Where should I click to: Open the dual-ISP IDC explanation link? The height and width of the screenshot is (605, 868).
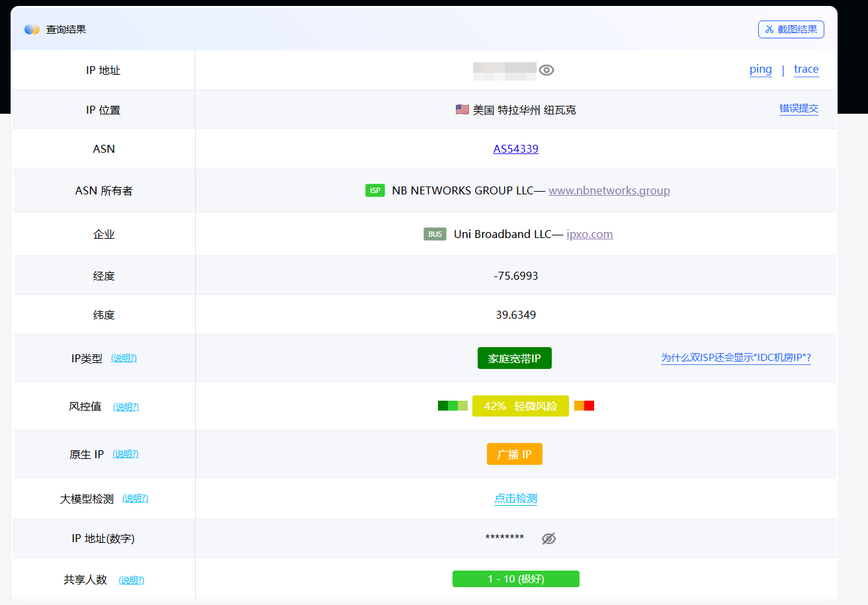[x=736, y=358]
